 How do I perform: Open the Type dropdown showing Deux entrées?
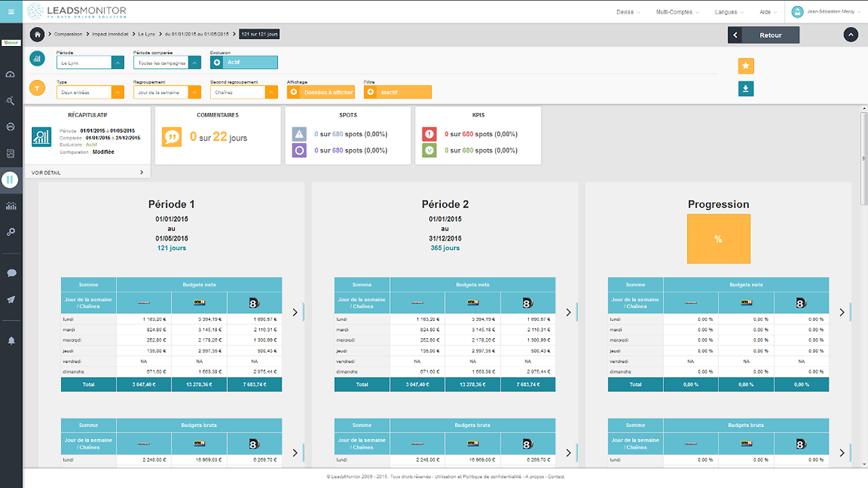[x=90, y=92]
